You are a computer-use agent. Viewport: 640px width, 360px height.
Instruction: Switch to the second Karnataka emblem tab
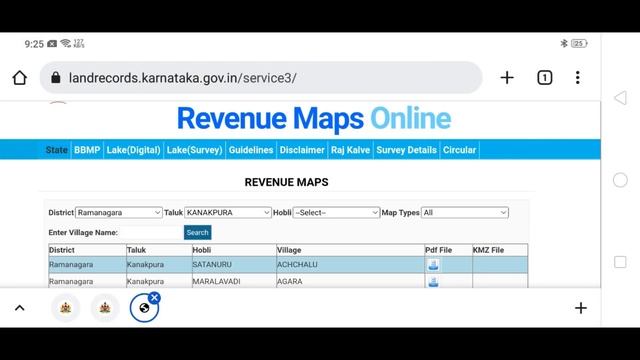[105, 308]
